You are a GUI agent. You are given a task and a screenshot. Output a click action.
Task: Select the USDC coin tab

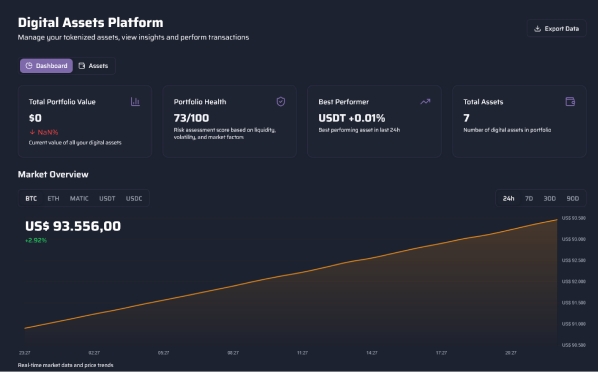134,198
